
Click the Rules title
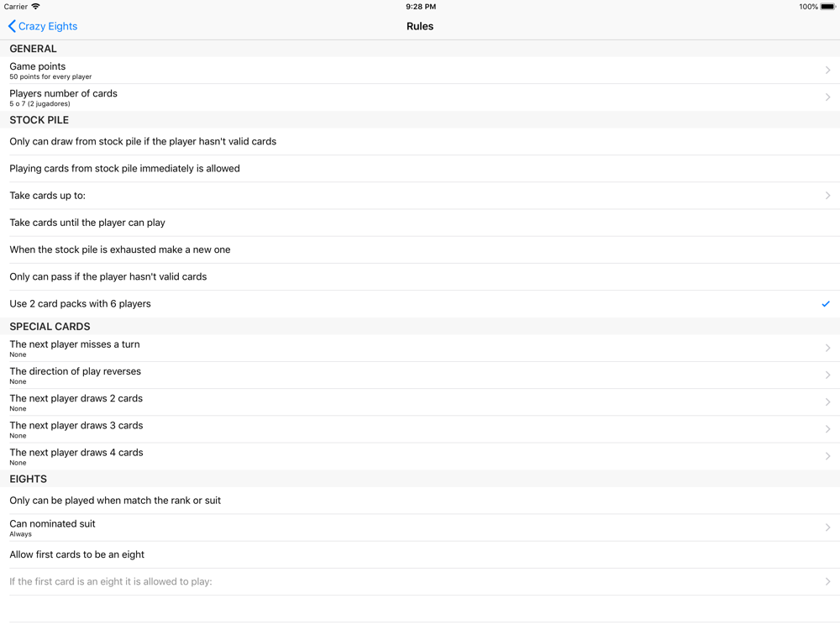click(x=420, y=26)
